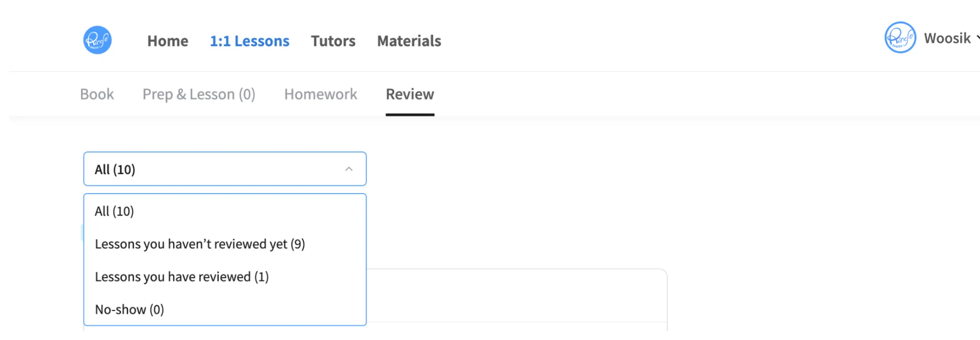Go to the Home page

click(x=167, y=41)
